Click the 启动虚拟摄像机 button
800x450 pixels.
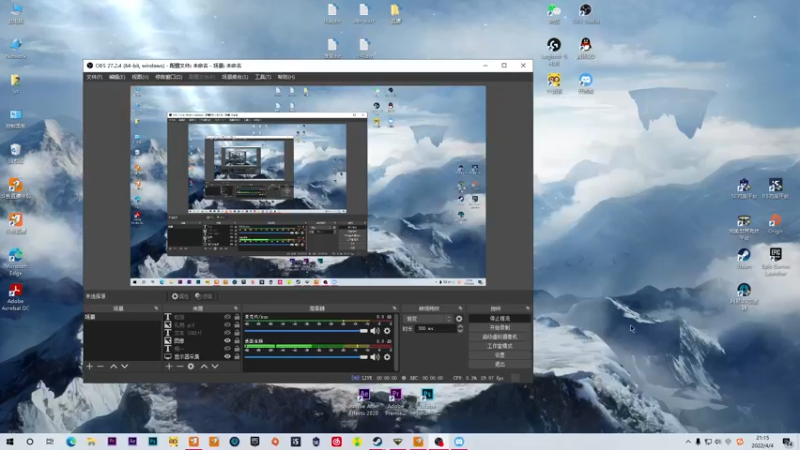pos(499,337)
